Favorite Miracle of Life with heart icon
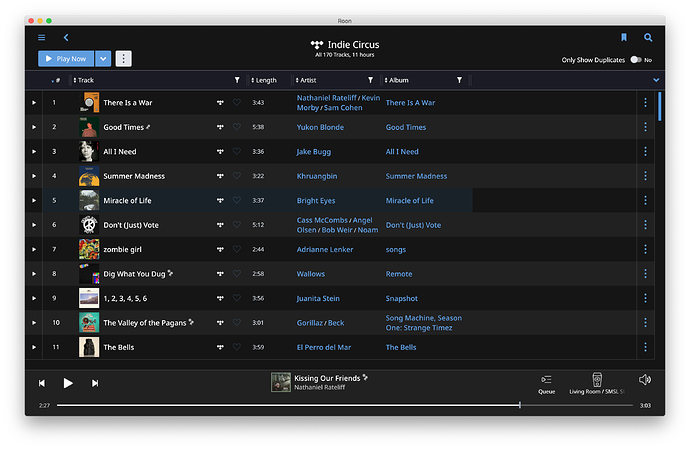Image resolution: width=690 pixels, height=449 pixels. click(x=237, y=200)
